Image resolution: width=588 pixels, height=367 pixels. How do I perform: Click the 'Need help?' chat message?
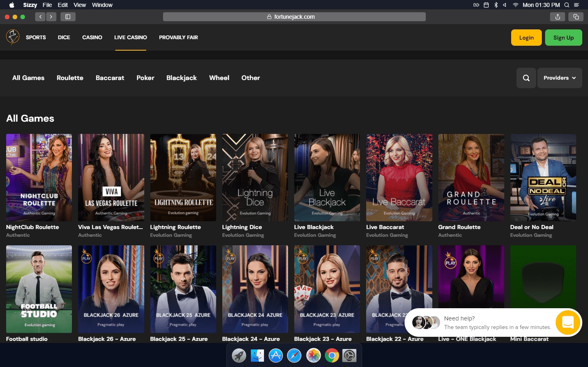coord(459,318)
